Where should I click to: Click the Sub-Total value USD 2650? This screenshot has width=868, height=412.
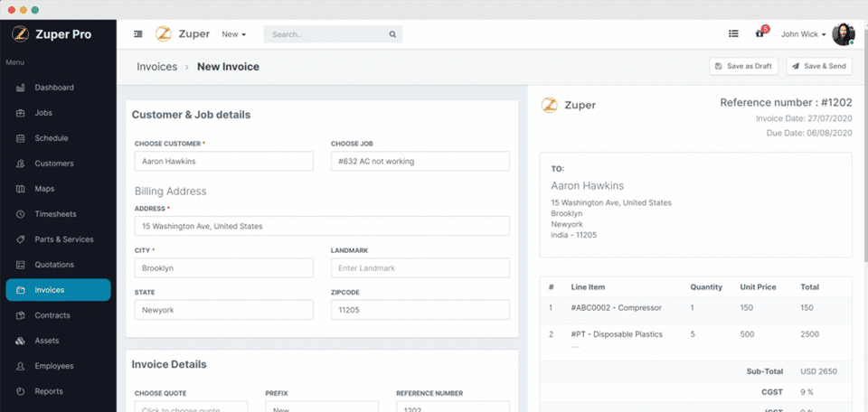(x=819, y=371)
